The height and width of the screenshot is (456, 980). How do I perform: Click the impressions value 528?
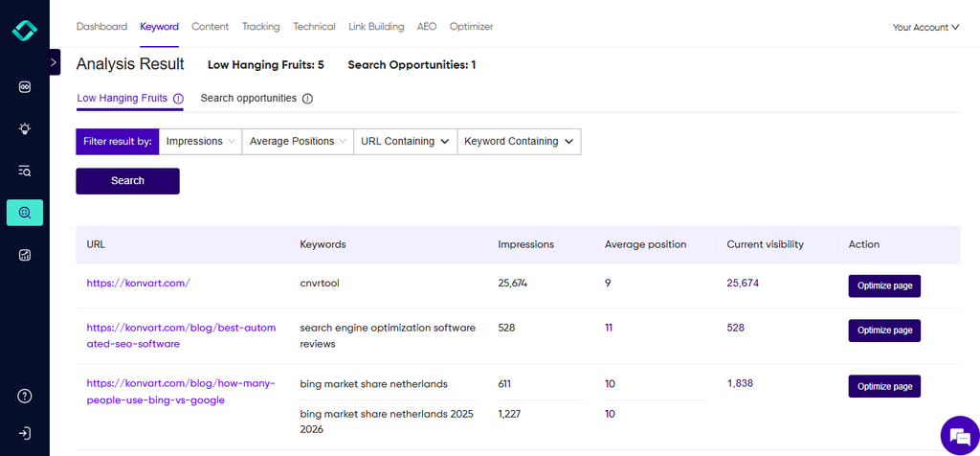(x=507, y=328)
